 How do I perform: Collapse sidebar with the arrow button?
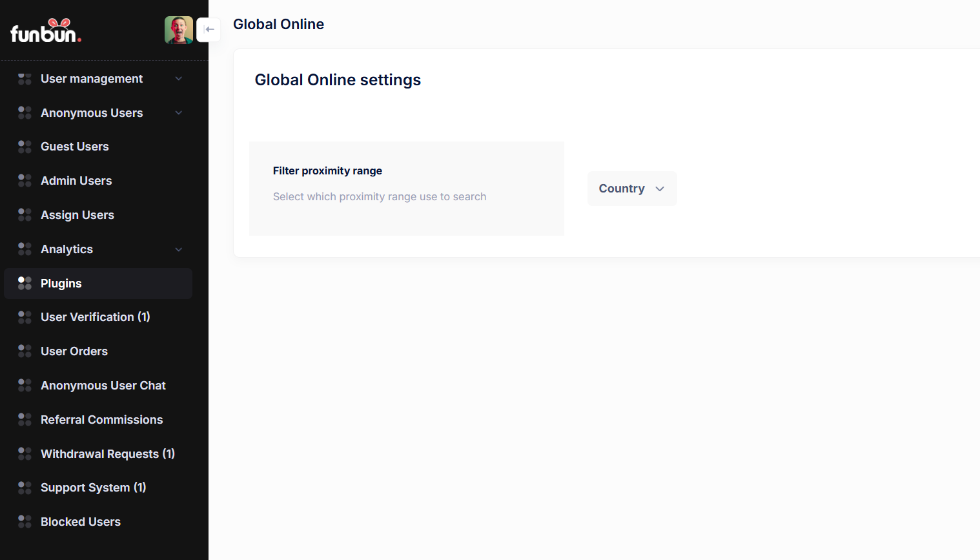[209, 30]
